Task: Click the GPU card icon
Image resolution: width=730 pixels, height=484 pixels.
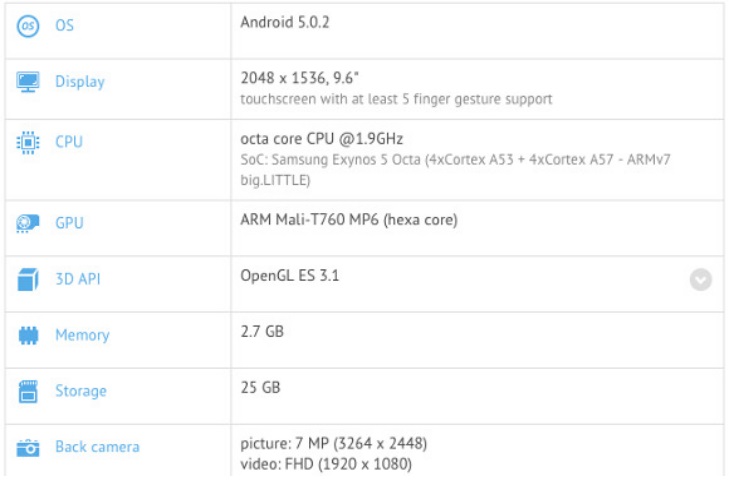Action: tap(29, 226)
